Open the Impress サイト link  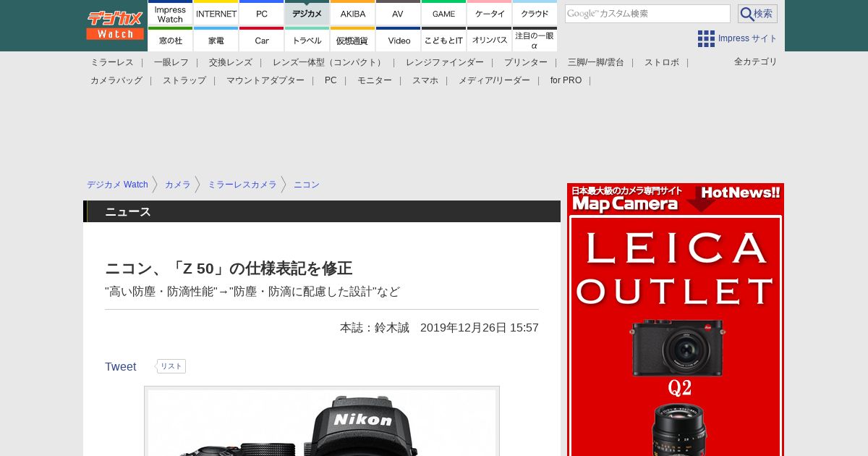point(748,38)
